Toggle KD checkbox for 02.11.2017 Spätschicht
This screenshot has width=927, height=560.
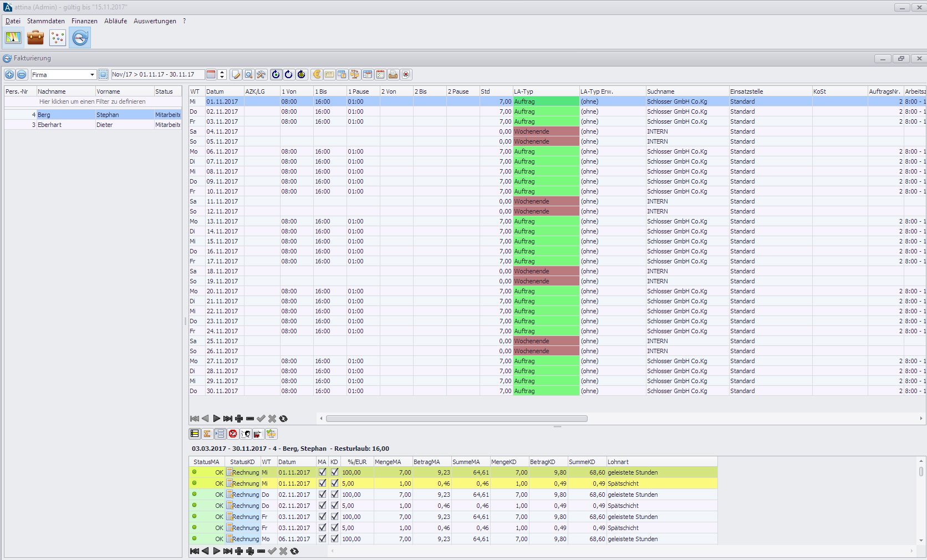(334, 506)
